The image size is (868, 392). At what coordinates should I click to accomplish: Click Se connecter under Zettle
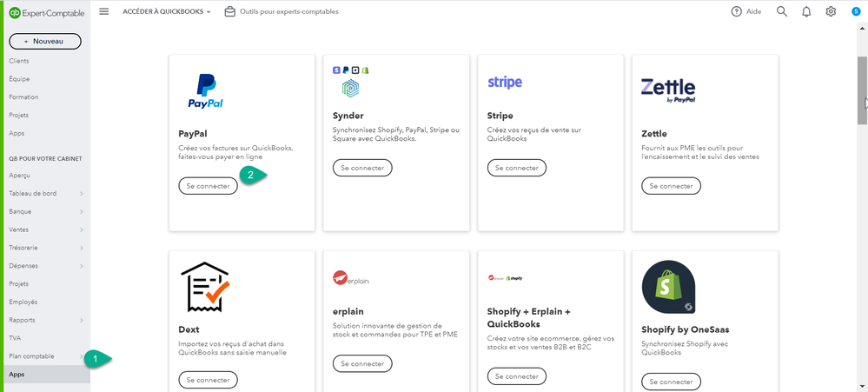(x=671, y=186)
